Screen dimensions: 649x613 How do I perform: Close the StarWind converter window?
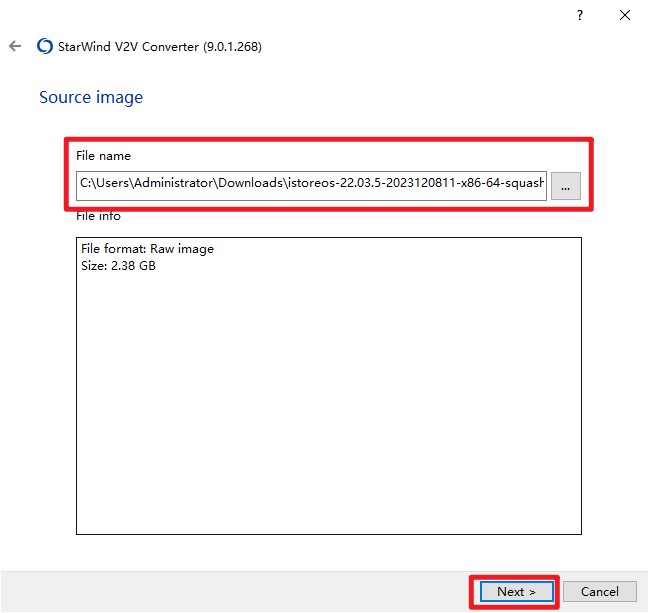(x=625, y=15)
